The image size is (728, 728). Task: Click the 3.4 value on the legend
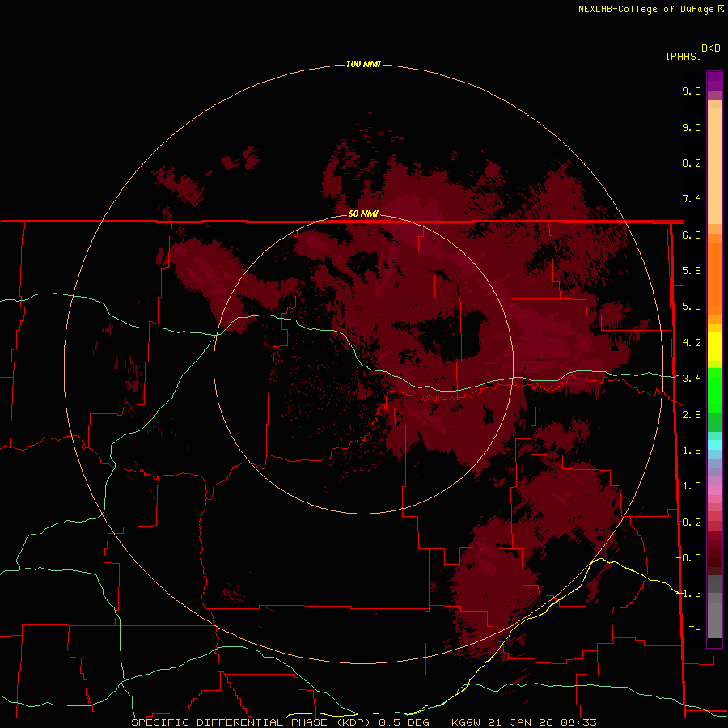pyautogui.click(x=692, y=379)
